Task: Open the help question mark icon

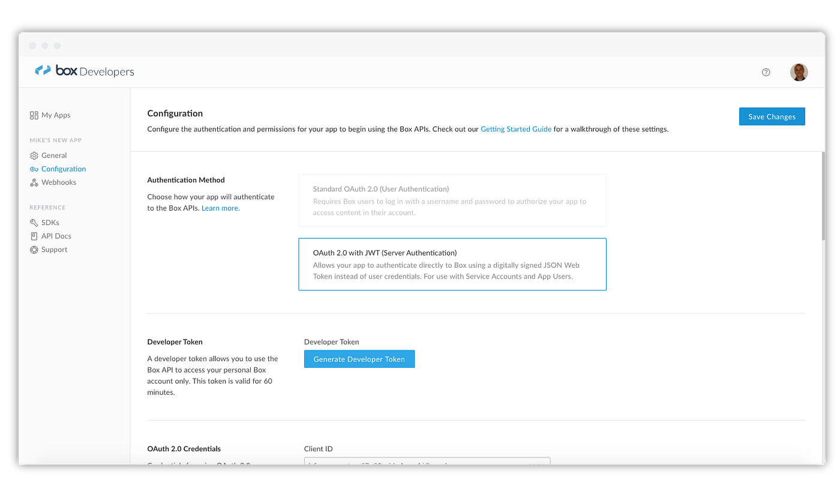Action: click(766, 72)
